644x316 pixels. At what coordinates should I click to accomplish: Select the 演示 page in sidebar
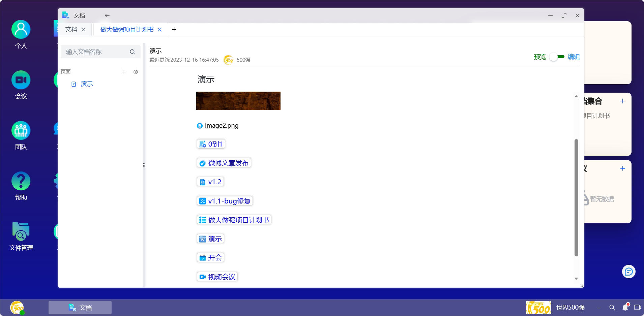pyautogui.click(x=87, y=84)
